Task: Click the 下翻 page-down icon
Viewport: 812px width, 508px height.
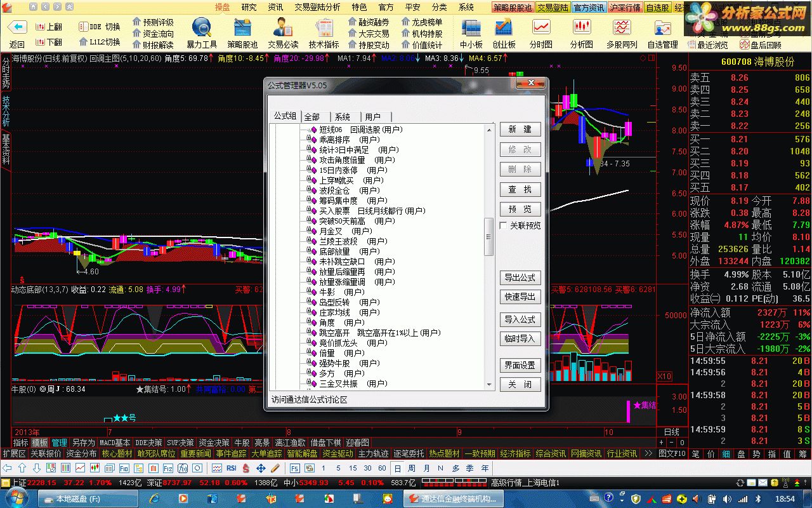Action: 39,42
